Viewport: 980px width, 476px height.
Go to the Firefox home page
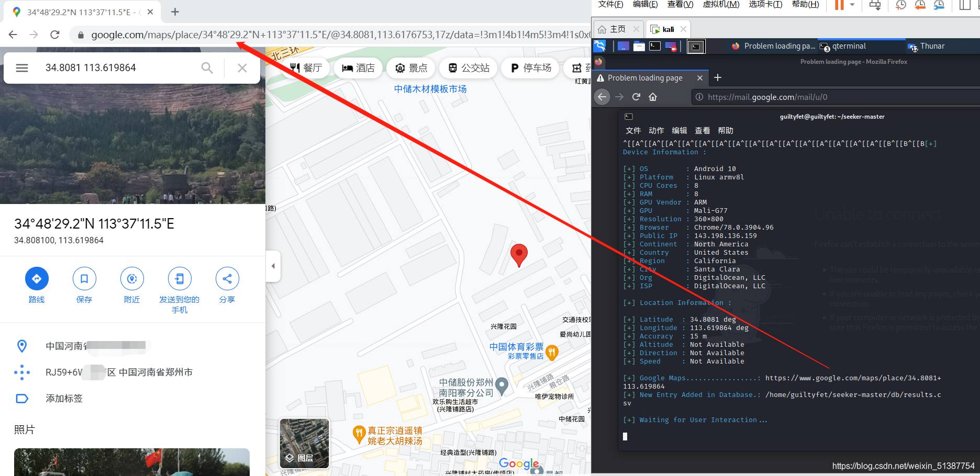click(653, 97)
